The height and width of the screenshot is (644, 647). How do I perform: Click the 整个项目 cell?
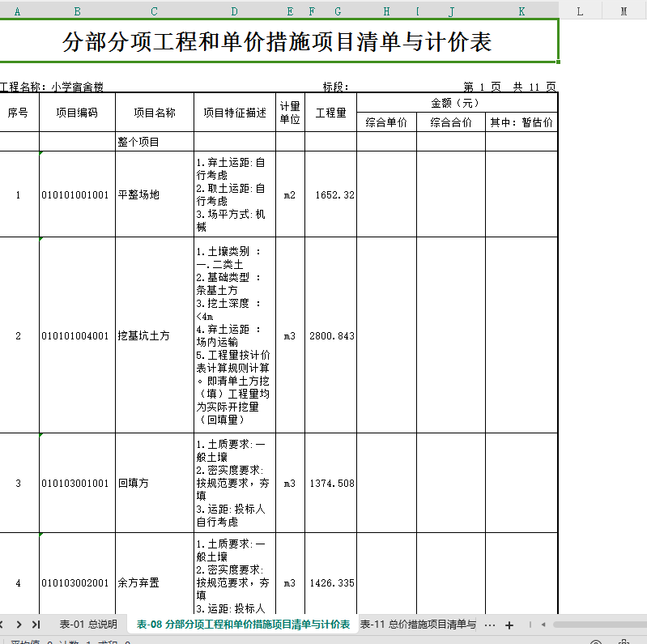(155, 142)
